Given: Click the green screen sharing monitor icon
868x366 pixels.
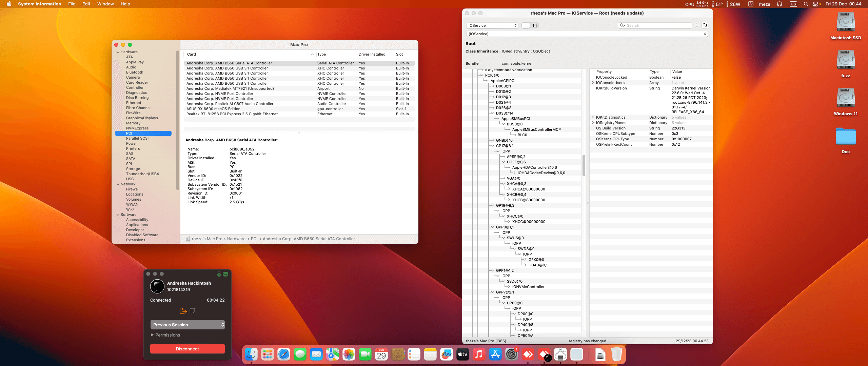Looking at the screenshot, I should point(225,274).
